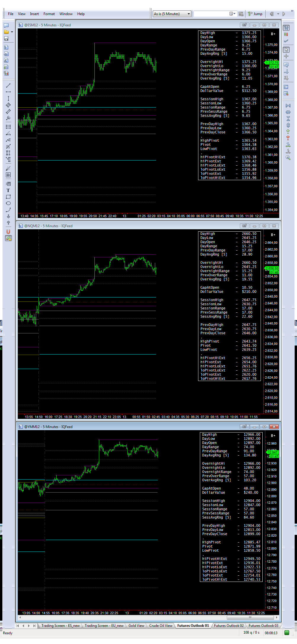Viewport: 297px width, 644px height.
Task: Click the green up arrow shift icon
Action: 288,132
